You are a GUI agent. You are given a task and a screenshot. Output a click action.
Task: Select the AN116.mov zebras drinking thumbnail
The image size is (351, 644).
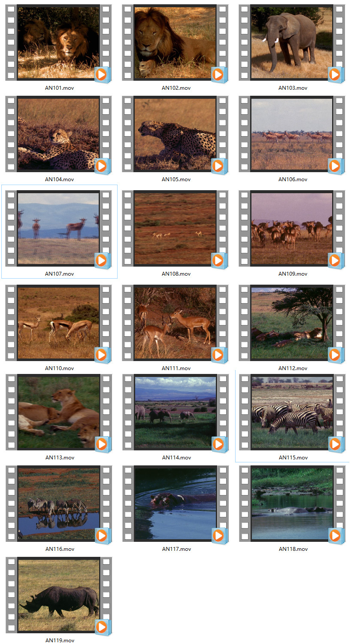(x=58, y=503)
